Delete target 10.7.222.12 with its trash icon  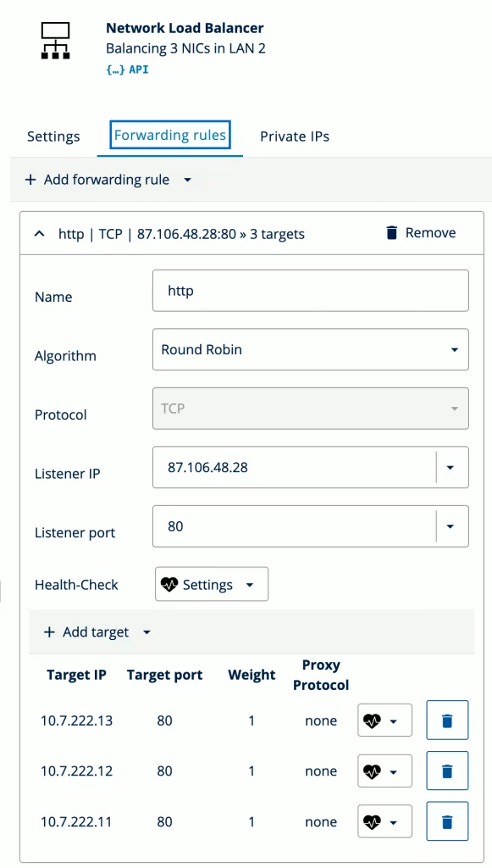coord(446,771)
